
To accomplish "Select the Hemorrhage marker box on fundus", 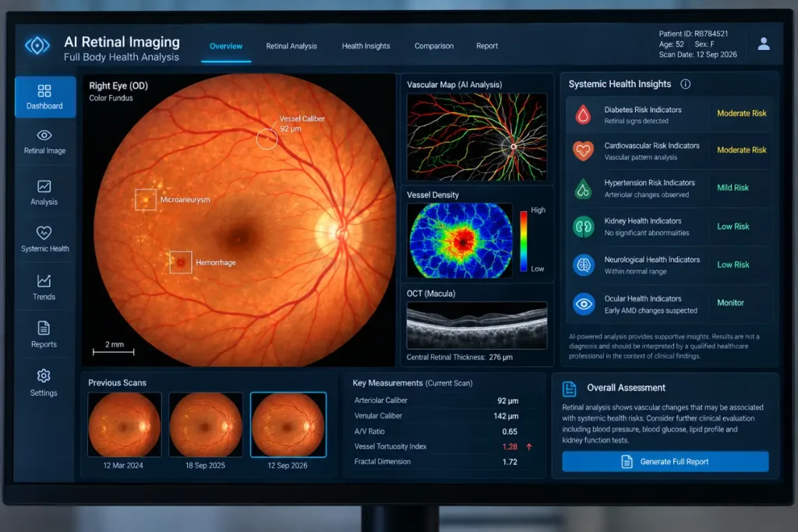I will 181,262.
